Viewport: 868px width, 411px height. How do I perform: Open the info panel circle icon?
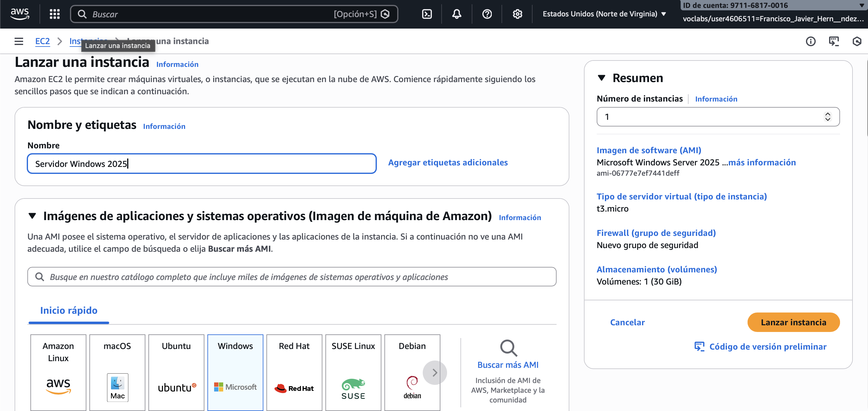tap(811, 41)
